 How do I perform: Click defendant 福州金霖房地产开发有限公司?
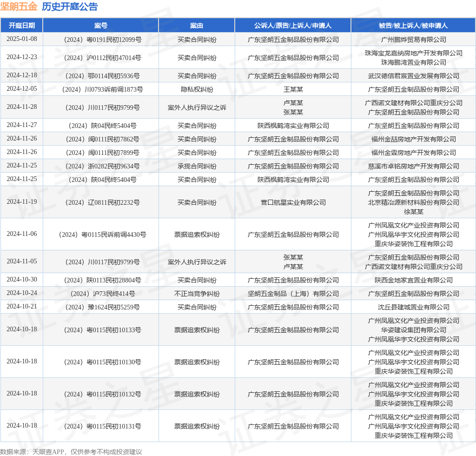pos(413,153)
